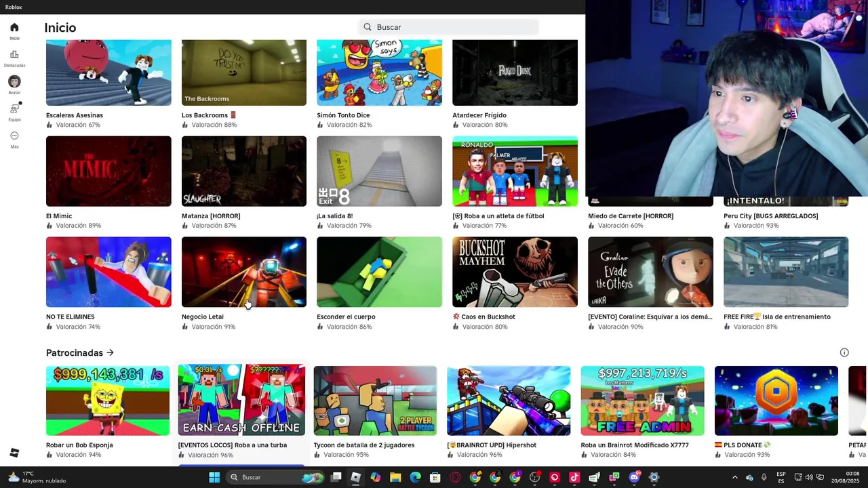This screenshot has width=868, height=488.
Task: Open the Avatar sidebar icon
Action: (14, 82)
